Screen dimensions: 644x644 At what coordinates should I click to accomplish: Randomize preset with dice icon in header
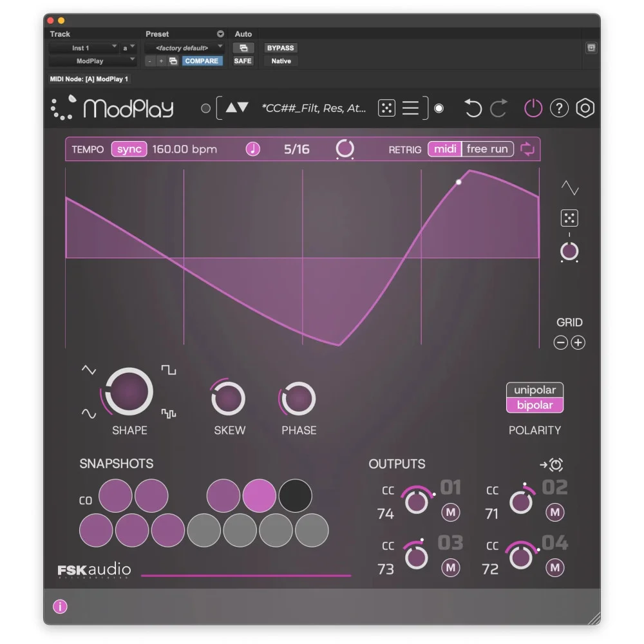386,108
